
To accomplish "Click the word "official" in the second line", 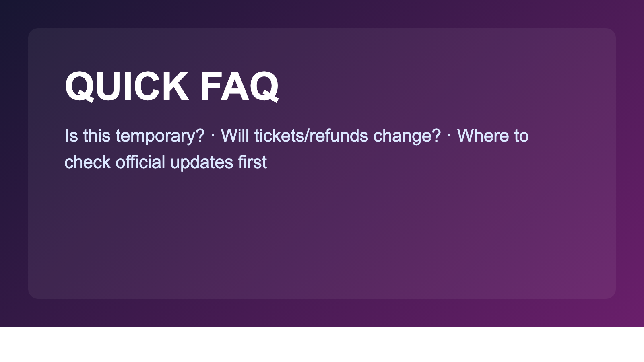I will tap(140, 162).
